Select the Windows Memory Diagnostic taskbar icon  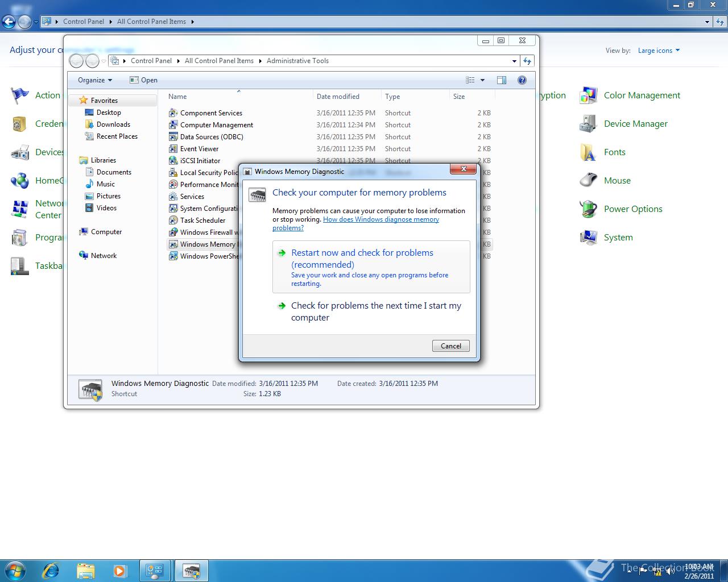pos(192,571)
